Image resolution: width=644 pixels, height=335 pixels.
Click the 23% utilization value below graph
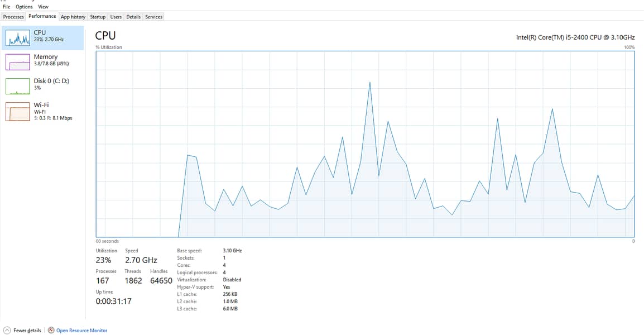(x=103, y=260)
